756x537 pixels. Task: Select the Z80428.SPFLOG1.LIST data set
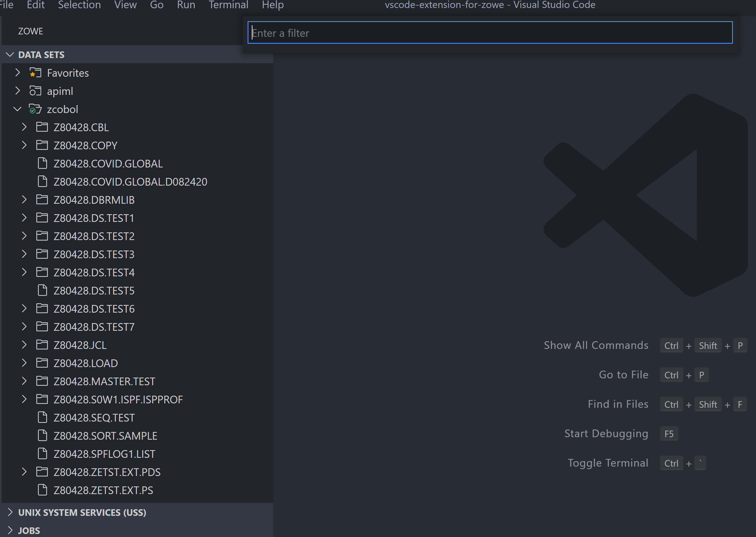(x=104, y=454)
